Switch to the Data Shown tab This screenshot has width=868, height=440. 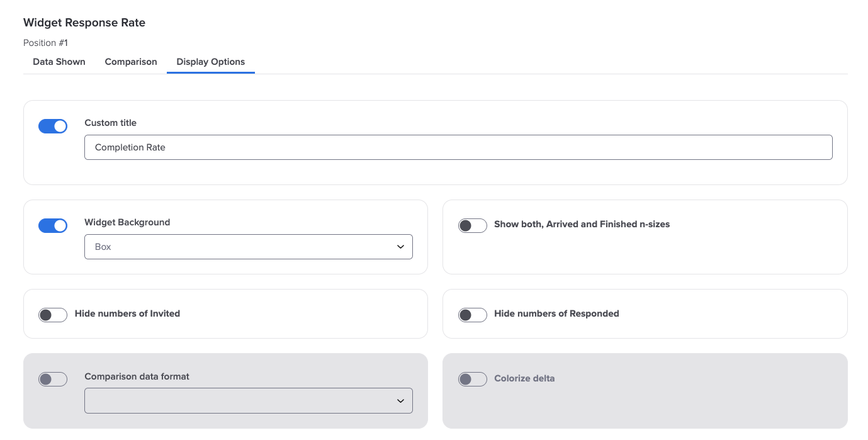(59, 62)
